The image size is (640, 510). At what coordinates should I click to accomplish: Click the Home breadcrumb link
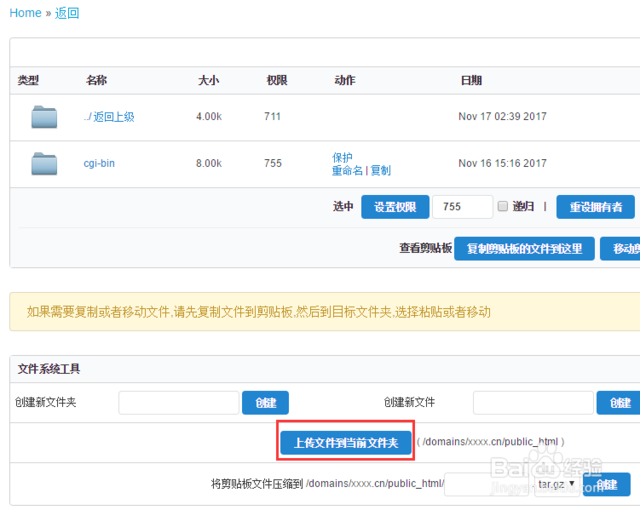tap(25, 13)
